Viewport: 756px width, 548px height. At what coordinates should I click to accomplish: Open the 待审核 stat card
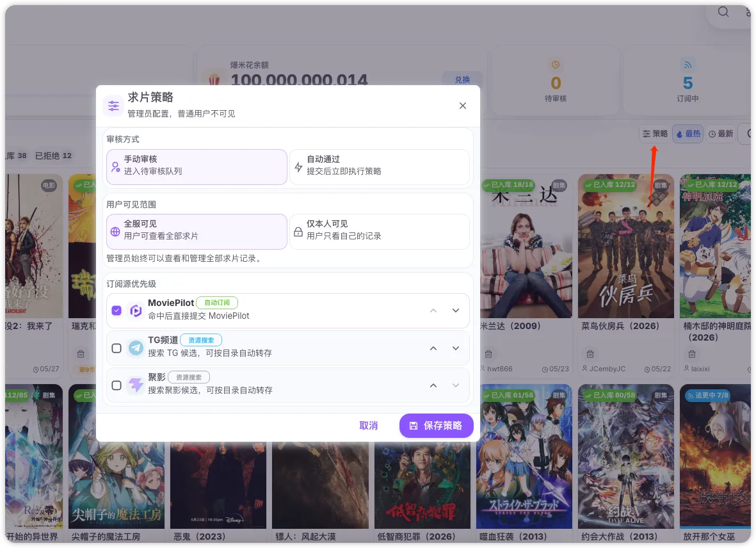click(x=556, y=80)
